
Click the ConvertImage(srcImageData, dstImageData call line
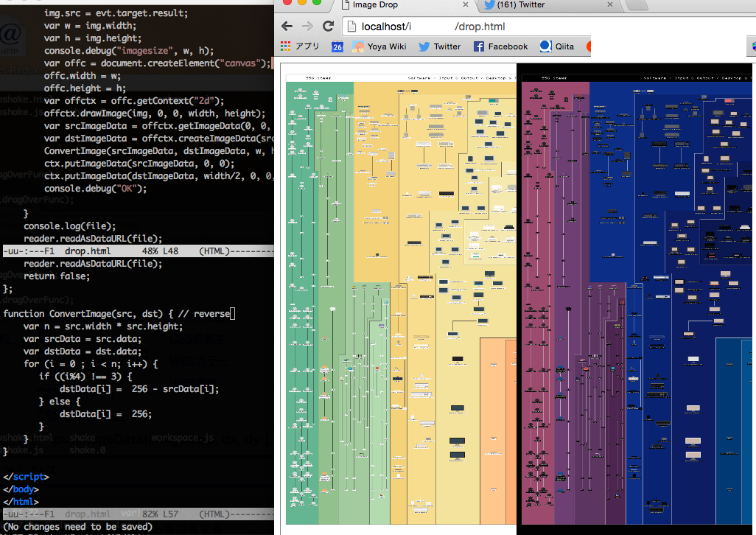coord(158,151)
